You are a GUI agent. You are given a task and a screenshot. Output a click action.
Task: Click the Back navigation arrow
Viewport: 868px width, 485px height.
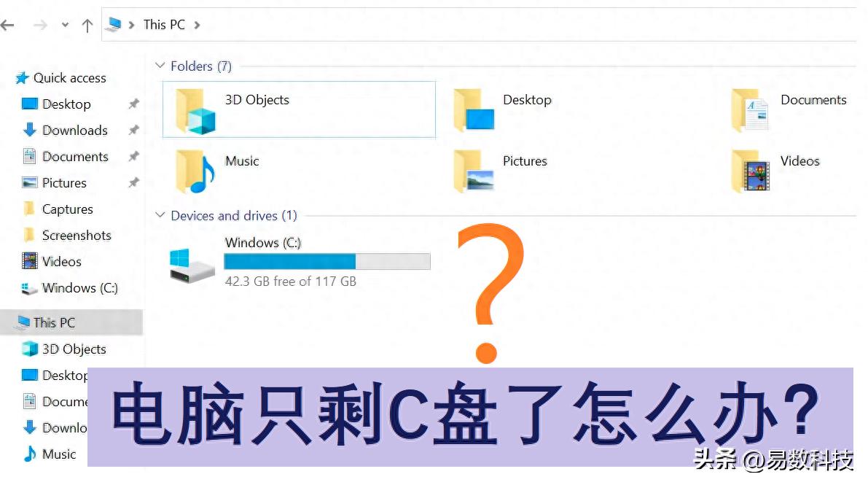tap(7, 25)
